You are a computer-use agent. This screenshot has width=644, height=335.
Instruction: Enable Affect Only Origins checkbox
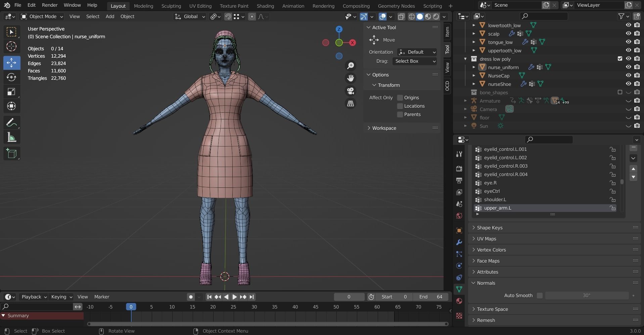[x=400, y=98]
